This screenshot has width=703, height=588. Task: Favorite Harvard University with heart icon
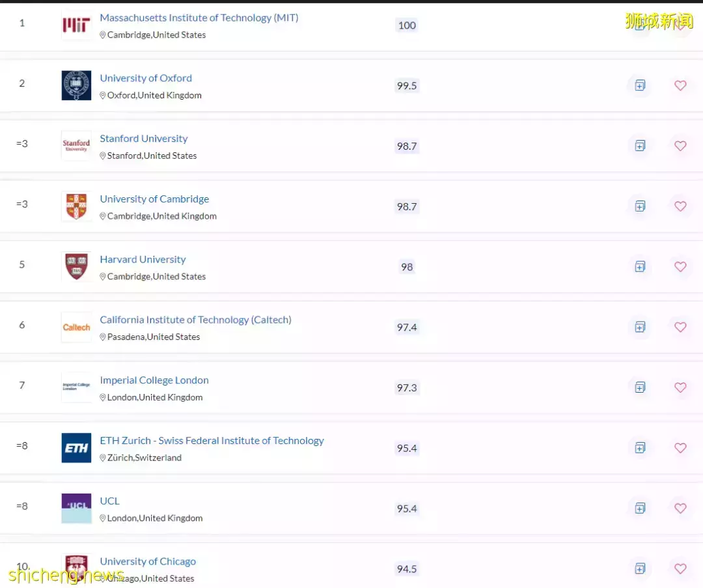680,266
